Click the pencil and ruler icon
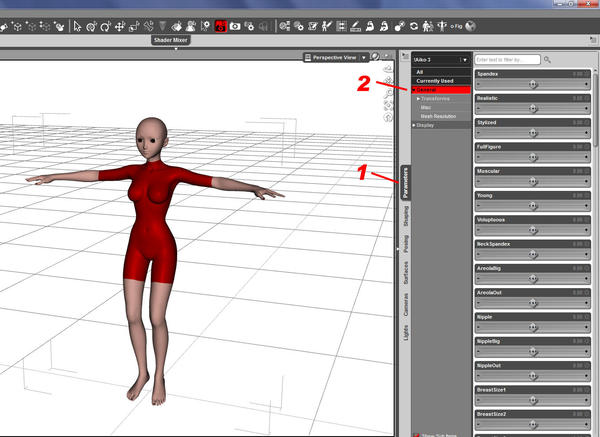This screenshot has width=600, height=437. [355, 26]
